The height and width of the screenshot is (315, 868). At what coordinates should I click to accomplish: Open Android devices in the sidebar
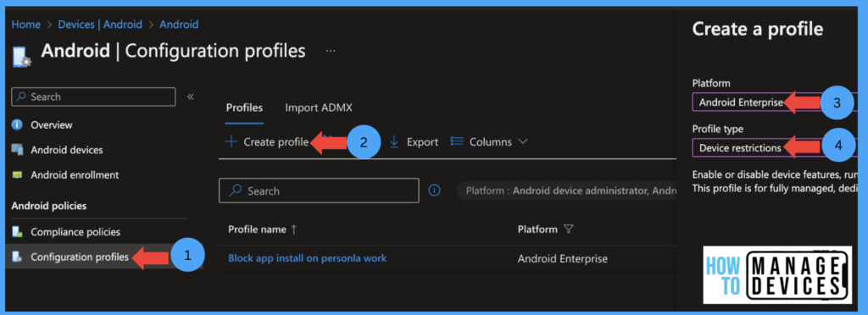point(66,150)
